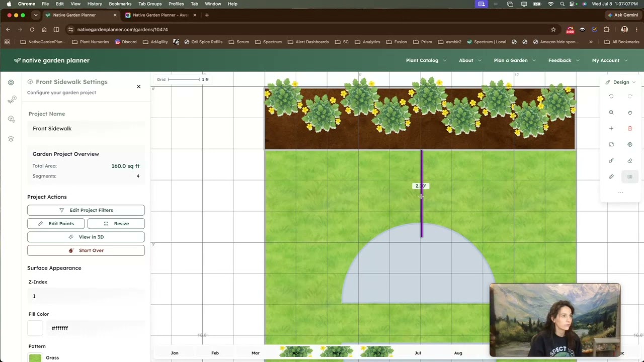Open the layers sidebar icon

pyautogui.click(x=11, y=139)
